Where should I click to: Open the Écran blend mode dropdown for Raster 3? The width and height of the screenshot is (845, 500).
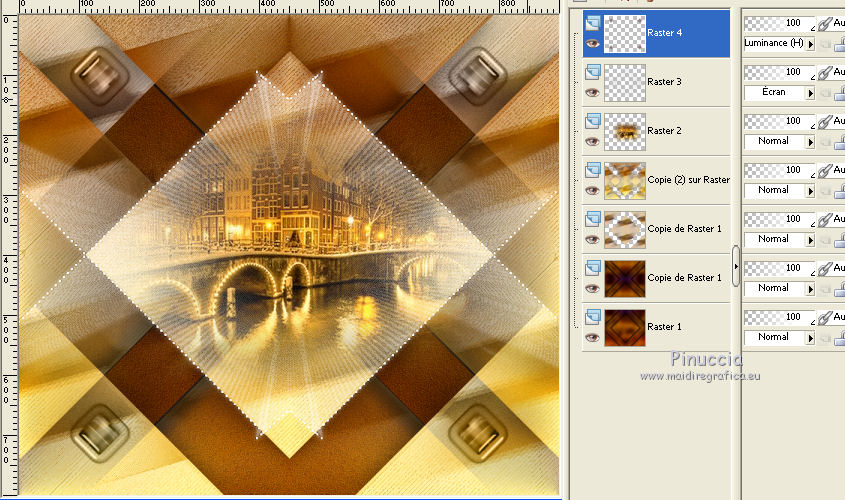[x=810, y=93]
